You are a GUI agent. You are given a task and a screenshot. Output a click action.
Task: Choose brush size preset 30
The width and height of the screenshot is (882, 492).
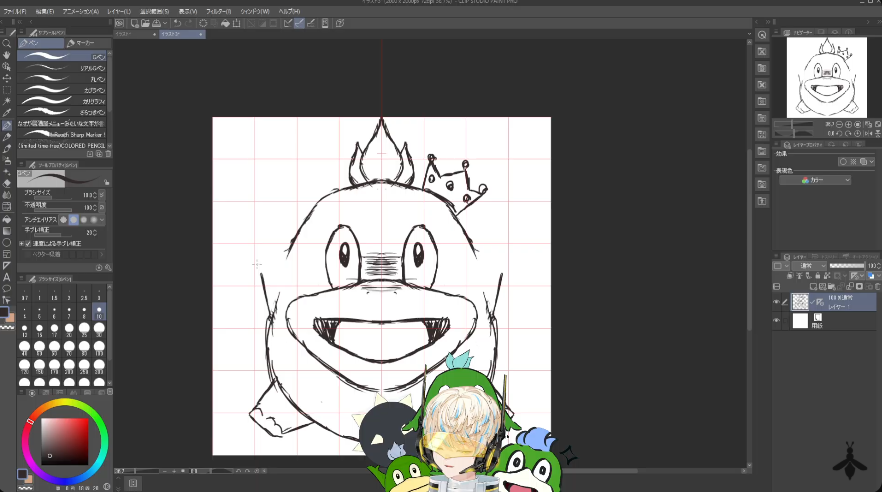pos(99,329)
